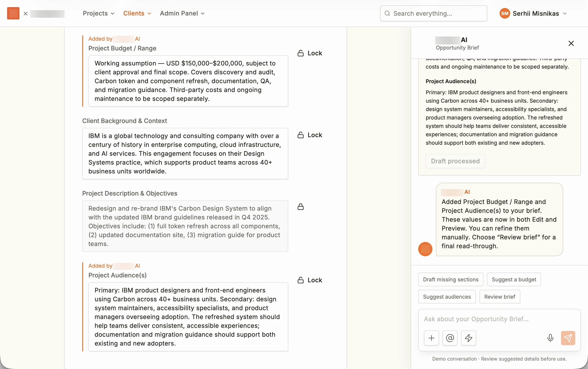Click Suggest audiences suggestion
Screen dimensions: 588x369
(447, 297)
